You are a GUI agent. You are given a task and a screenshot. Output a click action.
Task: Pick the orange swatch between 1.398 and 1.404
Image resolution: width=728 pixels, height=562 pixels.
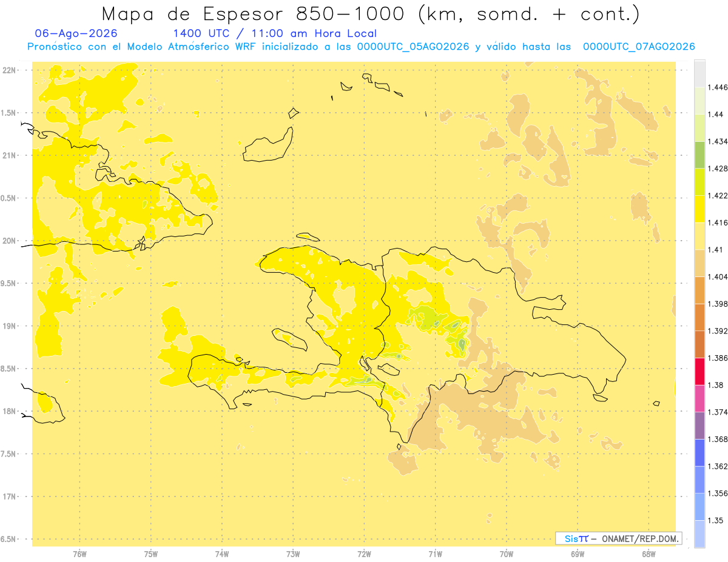tap(699, 290)
